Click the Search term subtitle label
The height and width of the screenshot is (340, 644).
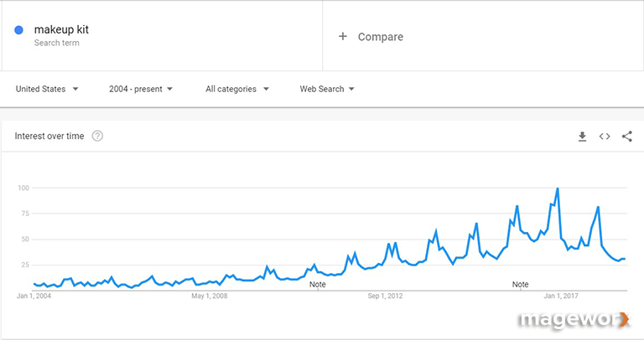pos(57,43)
